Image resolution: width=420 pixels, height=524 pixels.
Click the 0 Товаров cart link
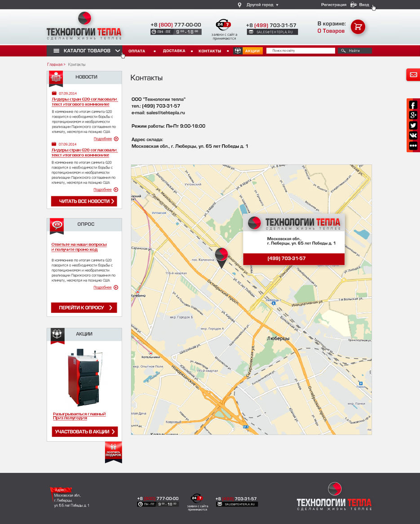(x=331, y=31)
